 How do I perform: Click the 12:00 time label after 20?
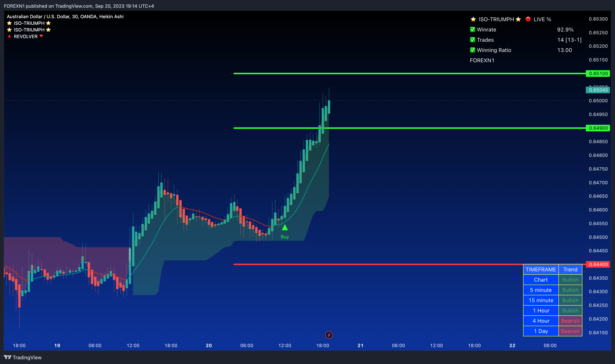[x=285, y=345]
